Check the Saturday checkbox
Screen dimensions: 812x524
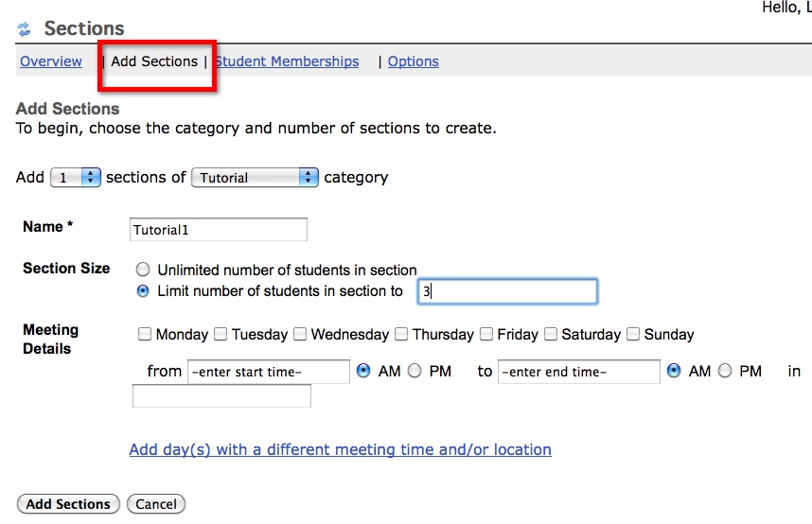pyautogui.click(x=551, y=334)
